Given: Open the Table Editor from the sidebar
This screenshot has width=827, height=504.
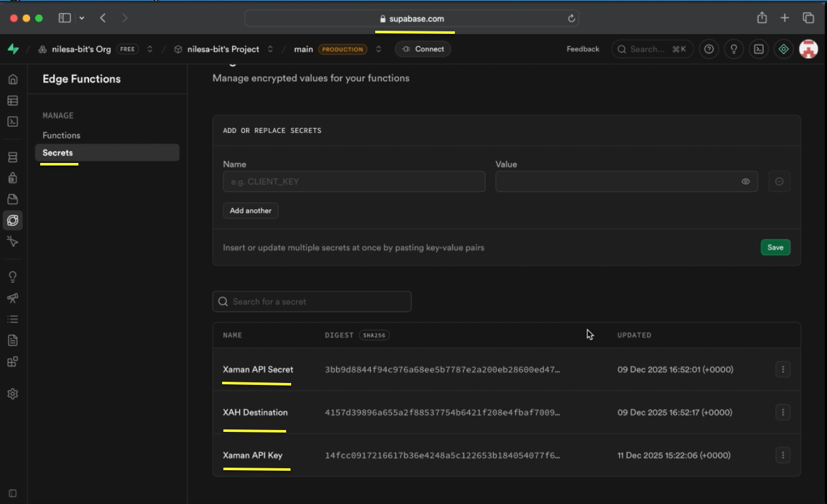Looking at the screenshot, I should (13, 100).
